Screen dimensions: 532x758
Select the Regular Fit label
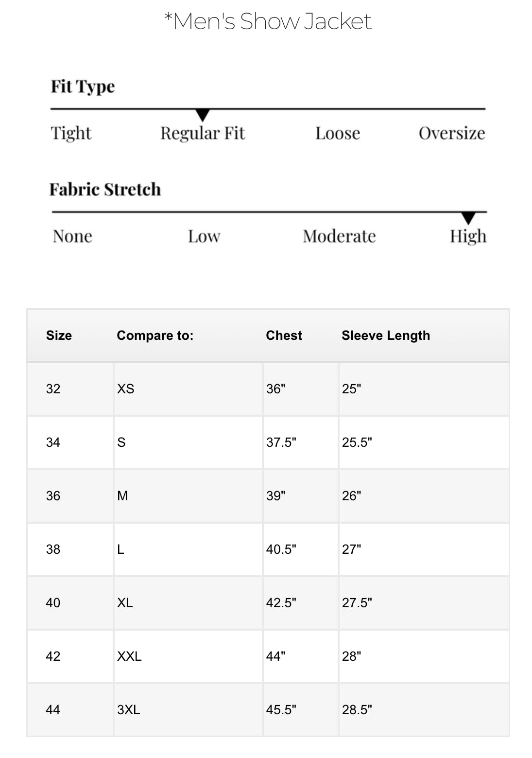point(203,133)
